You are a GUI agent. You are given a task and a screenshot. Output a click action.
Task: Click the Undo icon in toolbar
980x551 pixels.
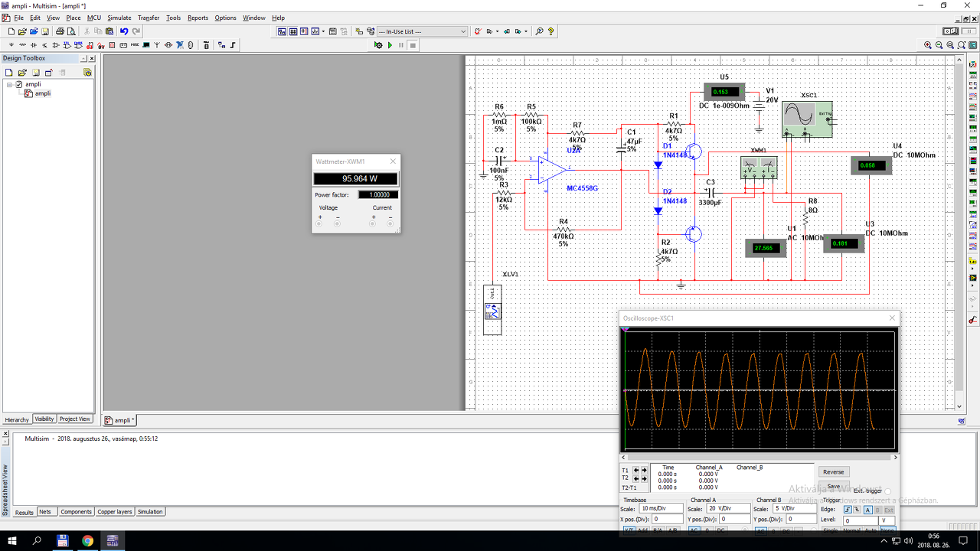pos(124,31)
